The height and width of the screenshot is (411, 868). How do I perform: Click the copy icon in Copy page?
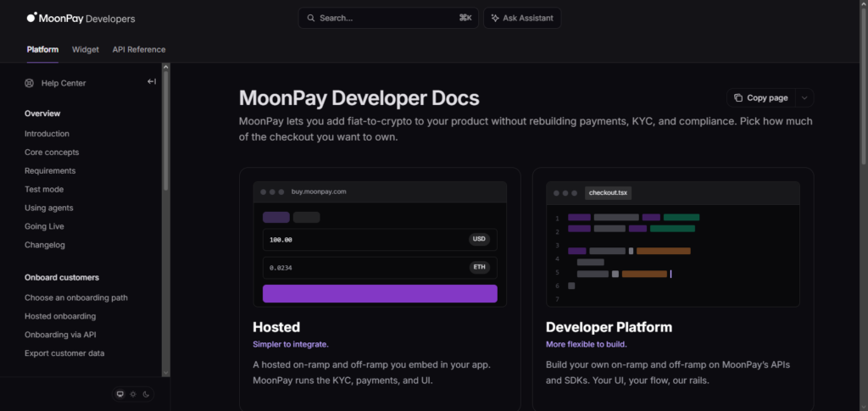click(x=738, y=98)
